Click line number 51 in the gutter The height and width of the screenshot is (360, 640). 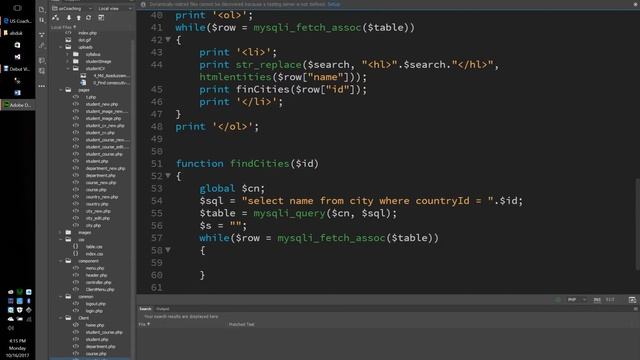click(157, 164)
